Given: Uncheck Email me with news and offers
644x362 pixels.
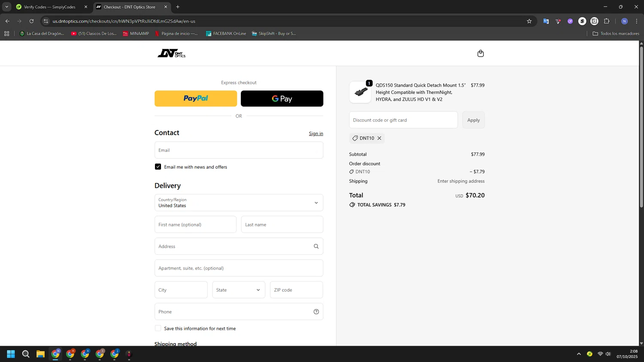Looking at the screenshot, I should [158, 166].
